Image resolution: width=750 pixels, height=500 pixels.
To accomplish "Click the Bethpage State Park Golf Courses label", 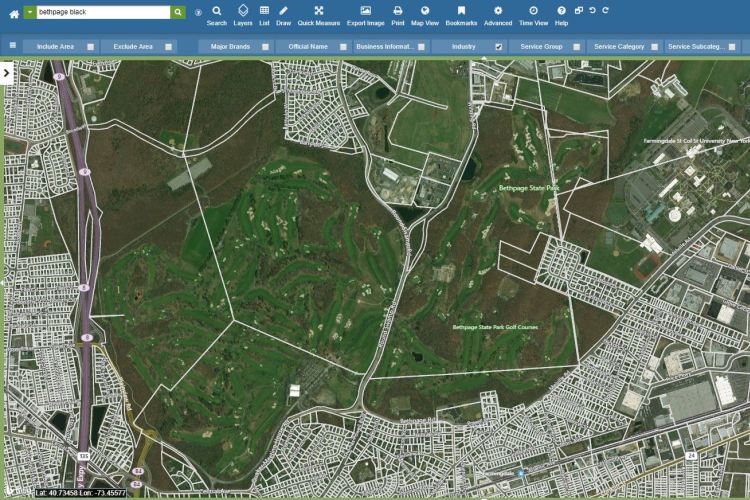I will point(495,327).
